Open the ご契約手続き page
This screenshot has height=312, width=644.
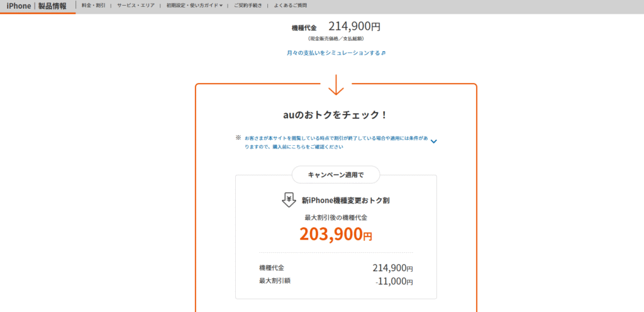click(x=247, y=5)
